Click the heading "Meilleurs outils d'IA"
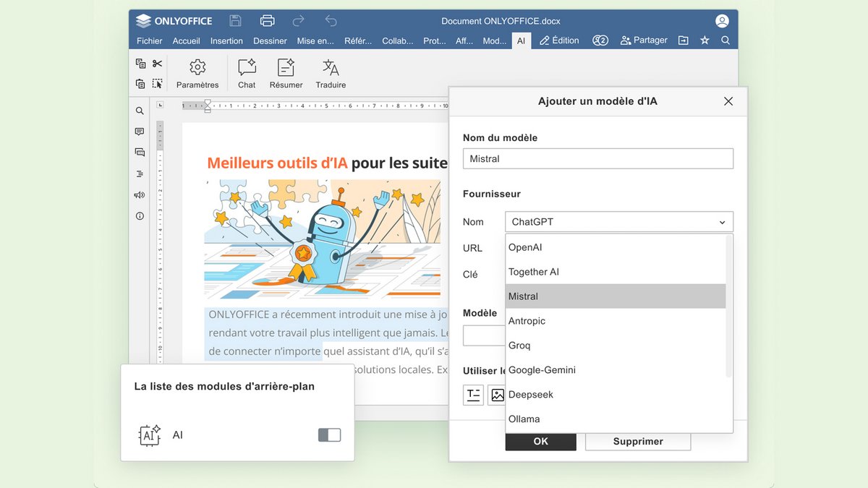The width and height of the screenshot is (868, 488). pyautogui.click(x=277, y=163)
